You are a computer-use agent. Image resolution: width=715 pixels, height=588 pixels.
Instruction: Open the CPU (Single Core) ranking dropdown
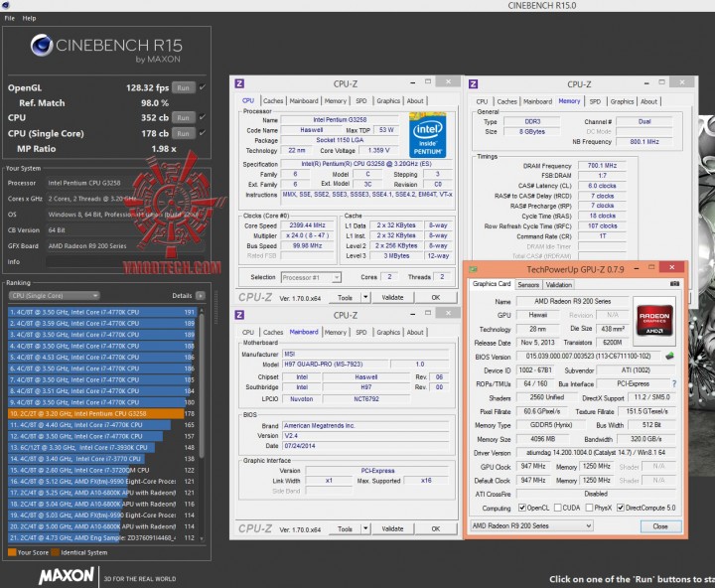pyautogui.click(x=54, y=296)
